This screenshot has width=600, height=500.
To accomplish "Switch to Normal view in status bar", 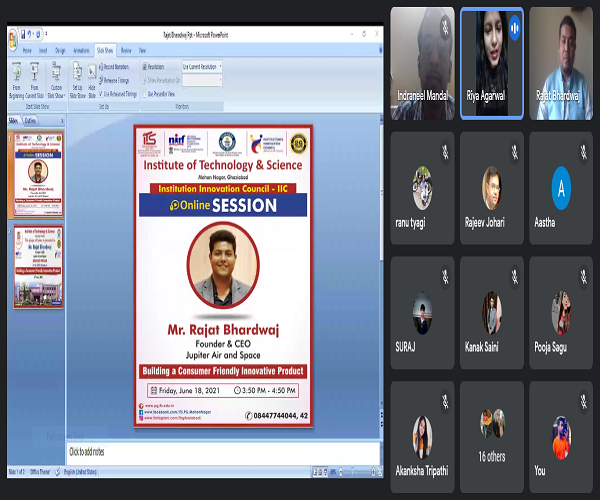I will tap(316, 472).
